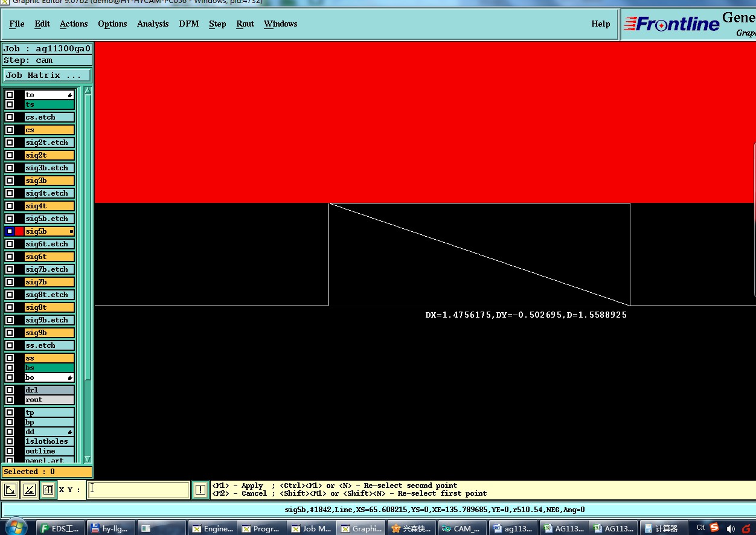Click the exclamation mark button by coordinate field

tap(200, 490)
